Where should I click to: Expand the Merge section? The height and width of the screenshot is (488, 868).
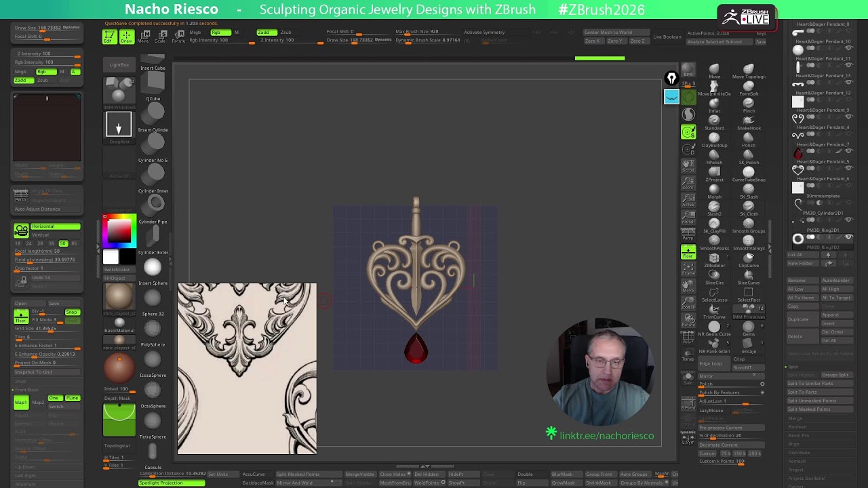click(795, 418)
